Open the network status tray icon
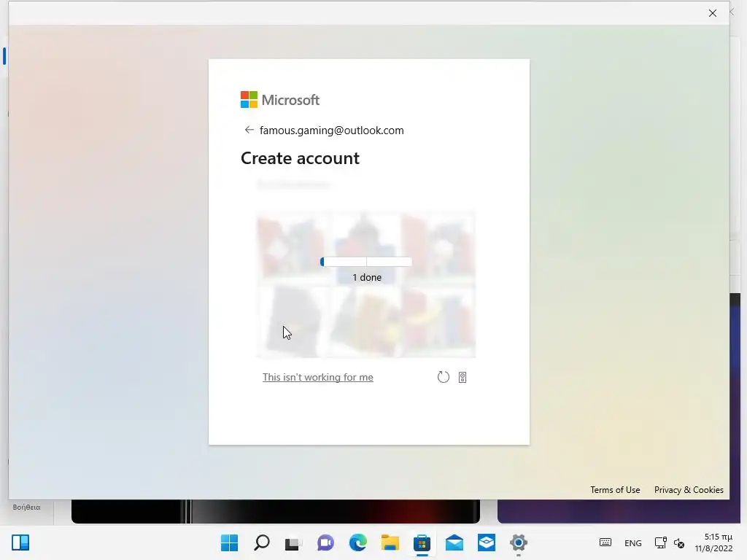The width and height of the screenshot is (747, 560). click(x=660, y=542)
